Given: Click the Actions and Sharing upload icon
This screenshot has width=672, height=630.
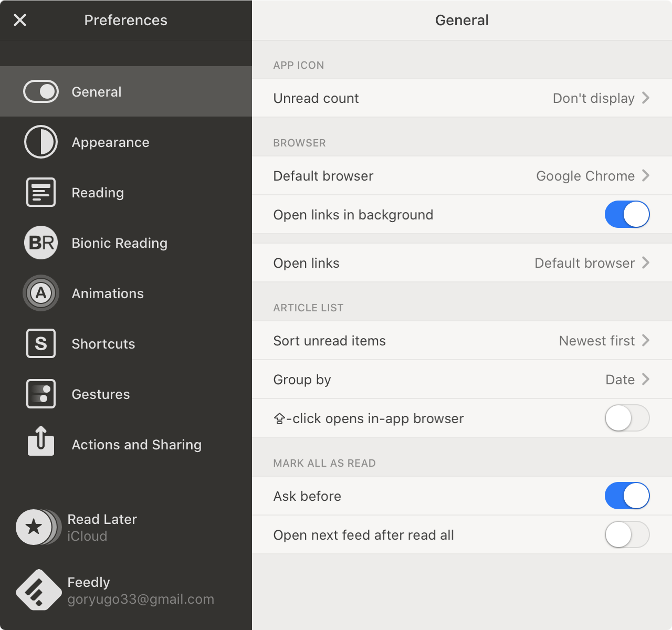Looking at the screenshot, I should (41, 442).
